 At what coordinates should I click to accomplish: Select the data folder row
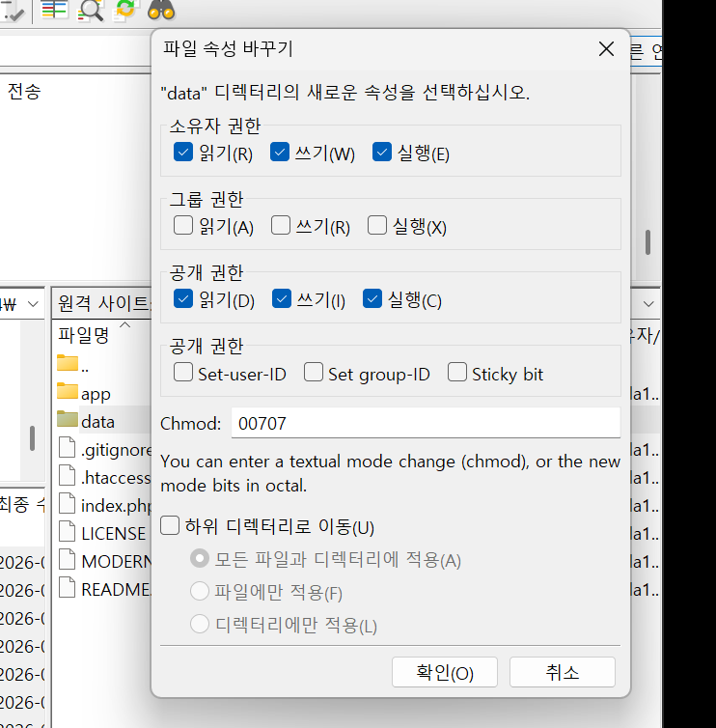(x=103, y=422)
